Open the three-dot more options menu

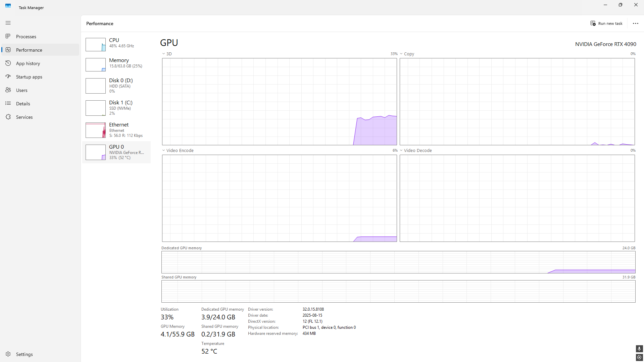[x=635, y=23]
